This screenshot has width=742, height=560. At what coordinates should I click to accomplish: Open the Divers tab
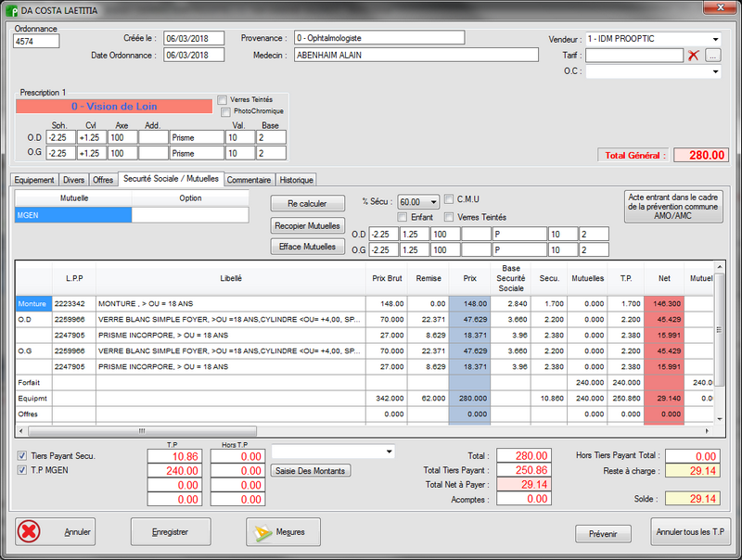(73, 180)
